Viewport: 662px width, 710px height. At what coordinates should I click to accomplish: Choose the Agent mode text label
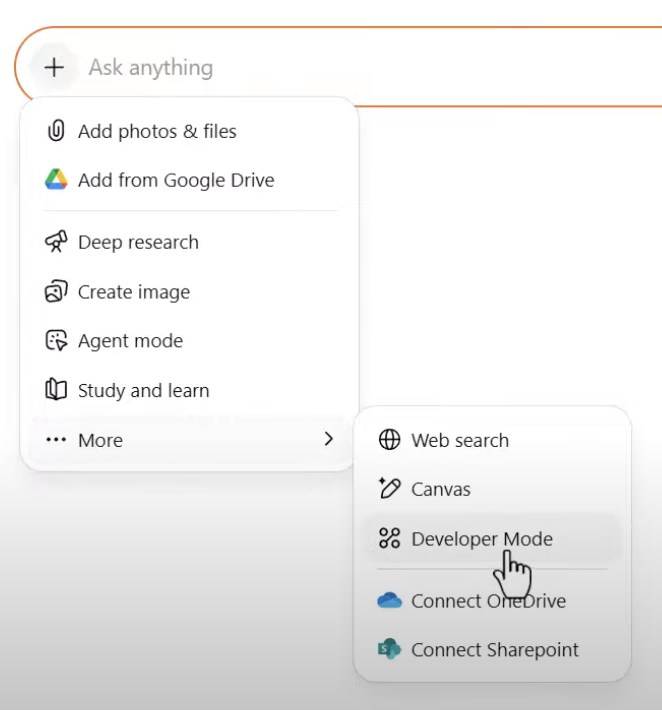pos(130,341)
